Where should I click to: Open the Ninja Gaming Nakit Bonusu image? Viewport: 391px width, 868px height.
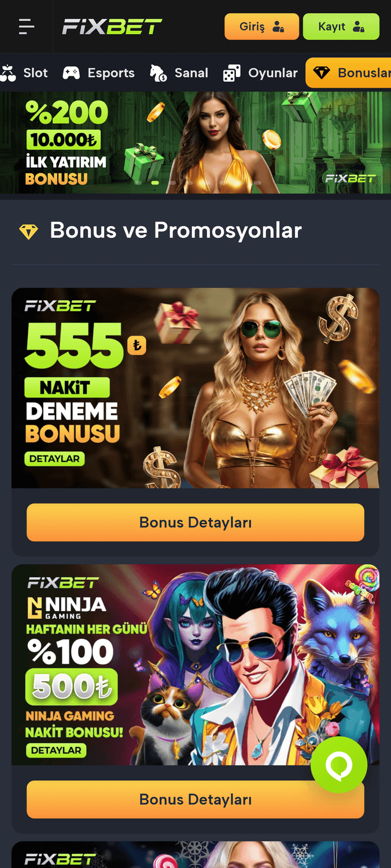click(x=195, y=665)
